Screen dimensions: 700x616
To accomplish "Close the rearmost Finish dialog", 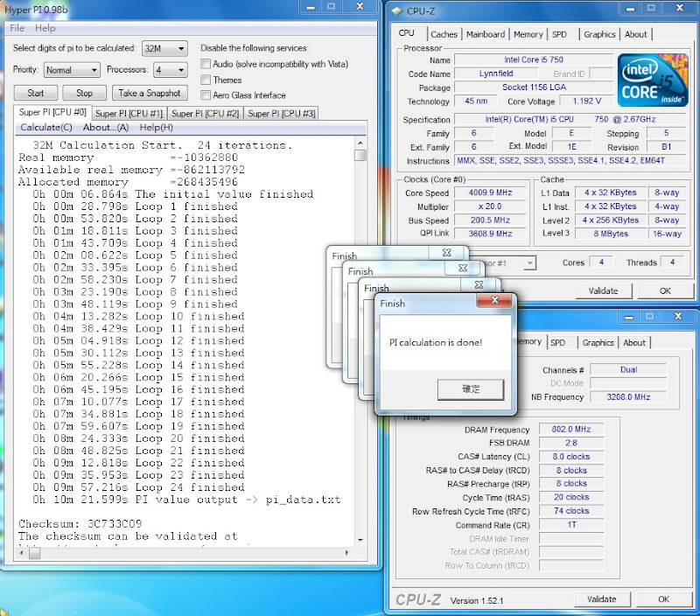I will coord(447,252).
